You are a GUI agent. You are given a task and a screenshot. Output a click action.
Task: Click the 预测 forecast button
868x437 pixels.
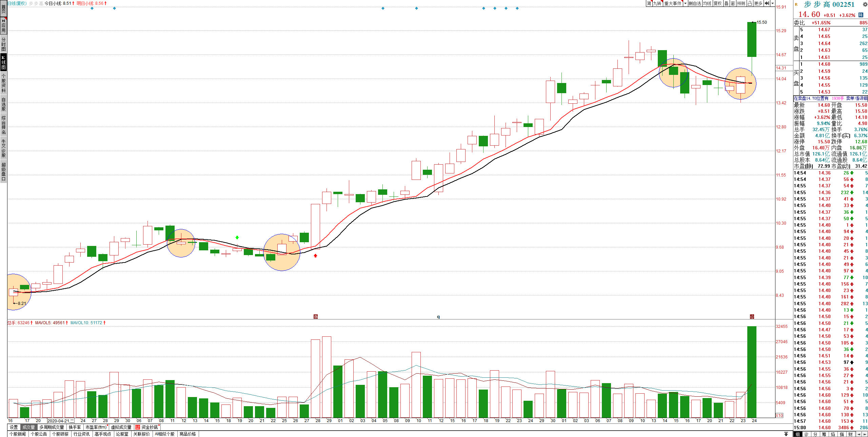point(741,3)
